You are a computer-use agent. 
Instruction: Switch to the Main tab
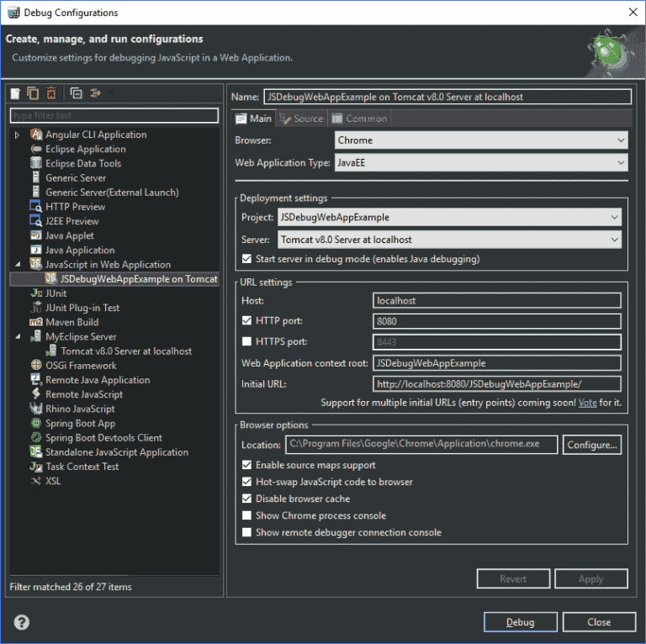(253, 119)
